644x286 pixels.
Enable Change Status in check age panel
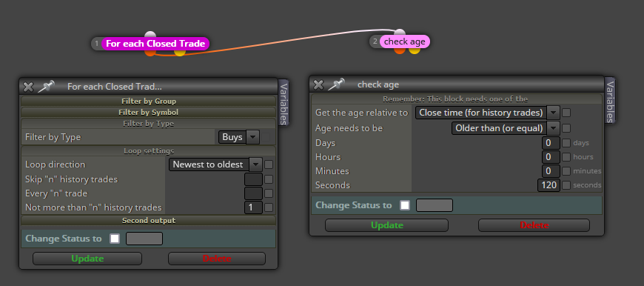click(405, 205)
